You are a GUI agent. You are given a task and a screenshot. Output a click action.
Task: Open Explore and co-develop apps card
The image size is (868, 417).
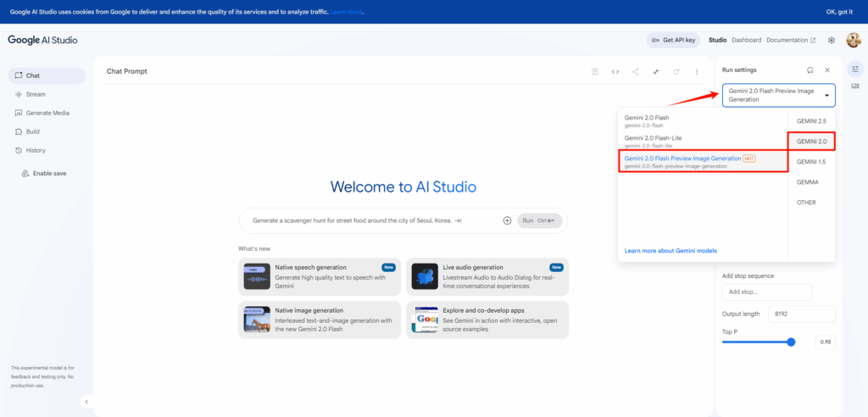pos(487,320)
